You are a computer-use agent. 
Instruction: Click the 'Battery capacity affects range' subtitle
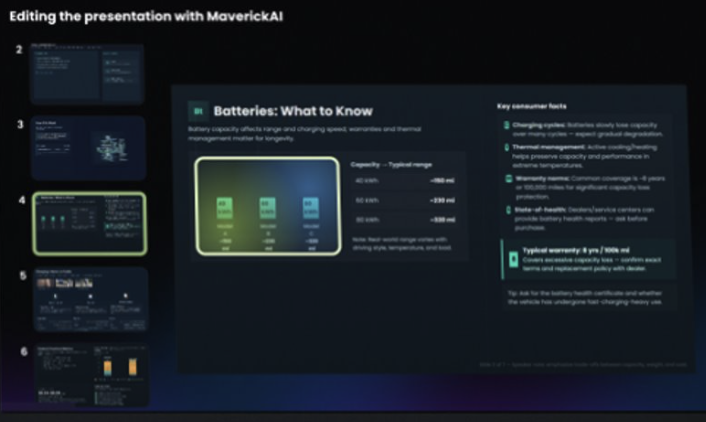tap(304, 134)
